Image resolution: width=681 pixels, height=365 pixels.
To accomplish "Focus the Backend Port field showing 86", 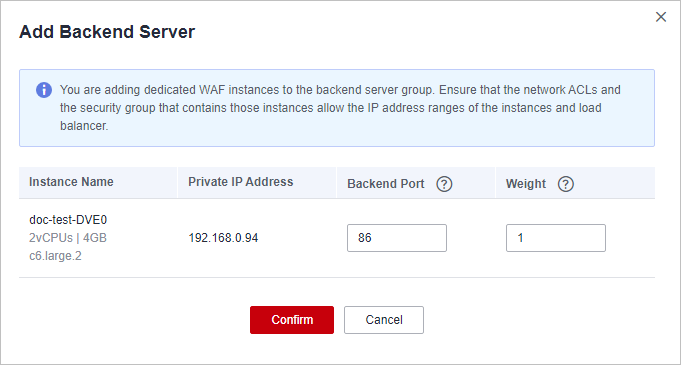I will click(x=397, y=238).
